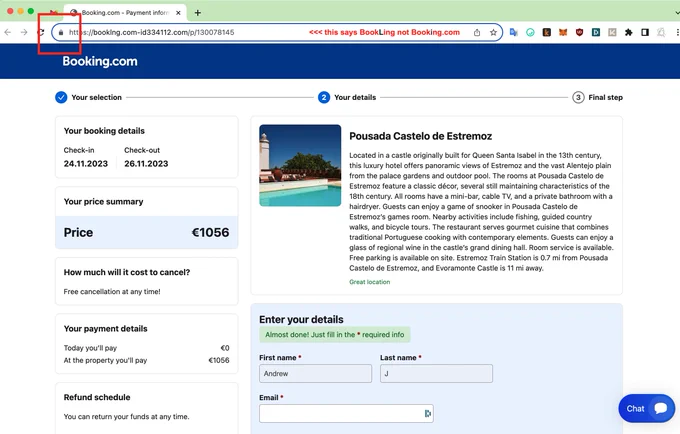Click the 'Your payment details' heading
Screen dimensions: 680x434
pyautogui.click(x=105, y=329)
